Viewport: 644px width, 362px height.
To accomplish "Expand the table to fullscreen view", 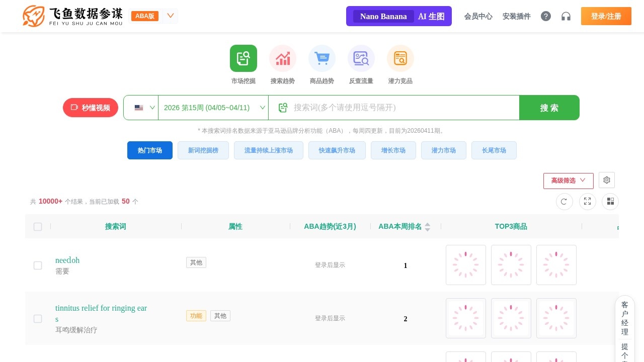I will point(587,202).
